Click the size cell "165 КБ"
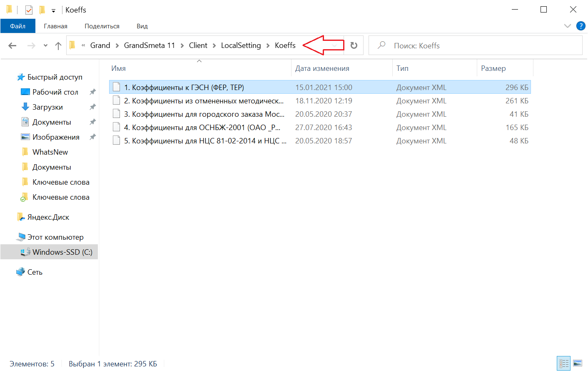The height and width of the screenshot is (371, 588). 517,127
